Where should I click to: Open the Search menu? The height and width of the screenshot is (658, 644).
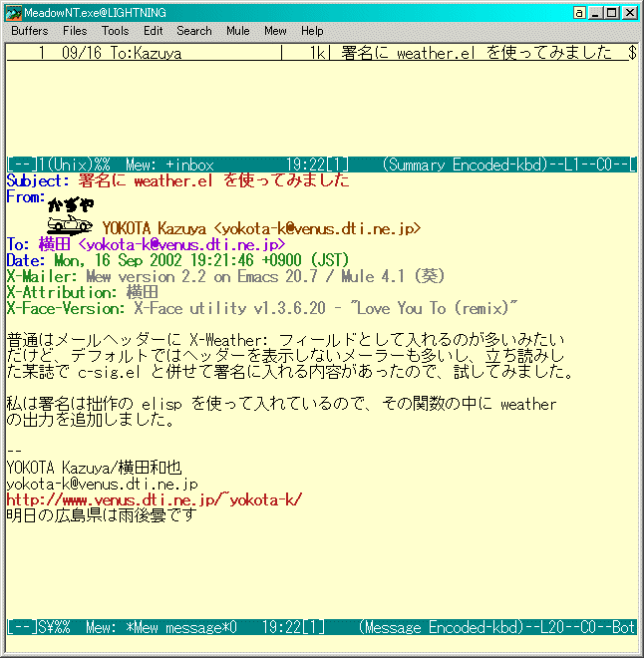pos(193,31)
